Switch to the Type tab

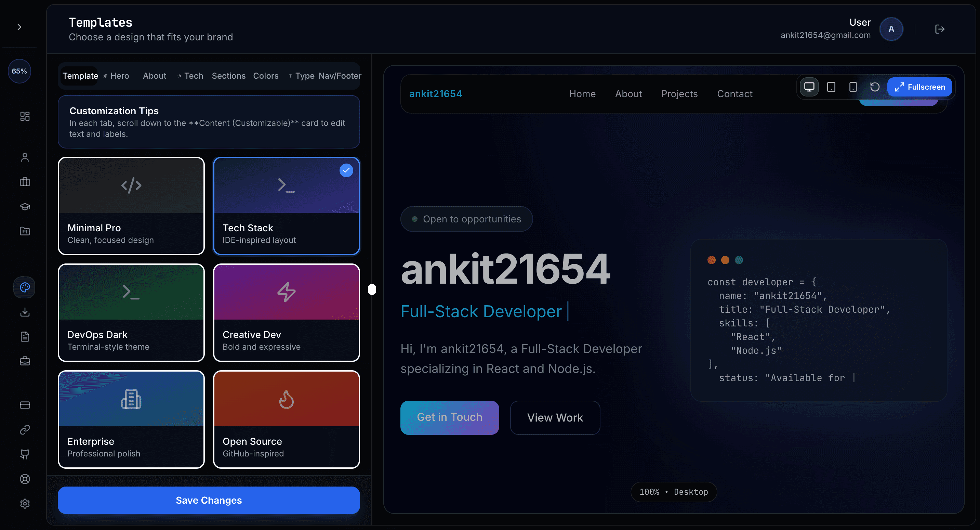click(x=301, y=76)
